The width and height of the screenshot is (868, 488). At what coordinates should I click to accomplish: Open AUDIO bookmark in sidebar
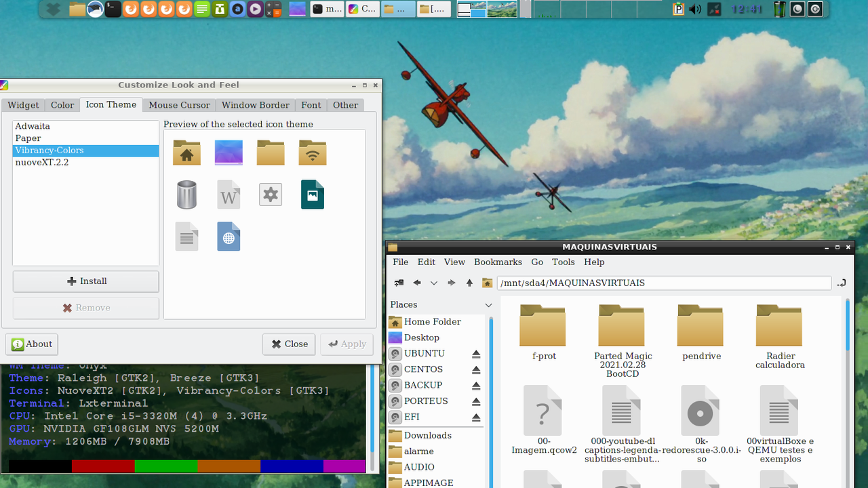(436, 467)
